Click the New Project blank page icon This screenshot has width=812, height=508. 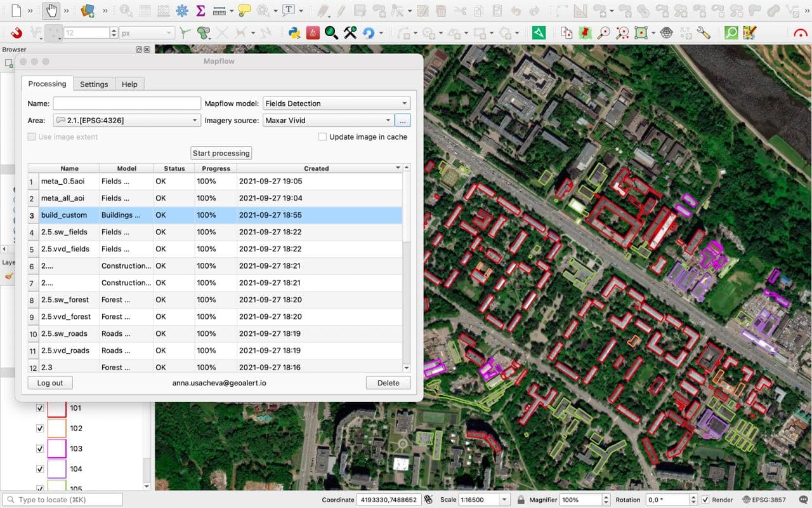tap(16, 11)
